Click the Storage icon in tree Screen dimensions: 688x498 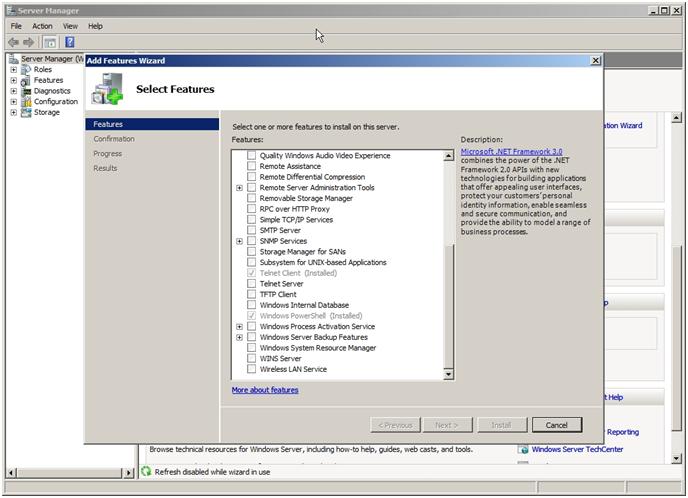click(26, 112)
